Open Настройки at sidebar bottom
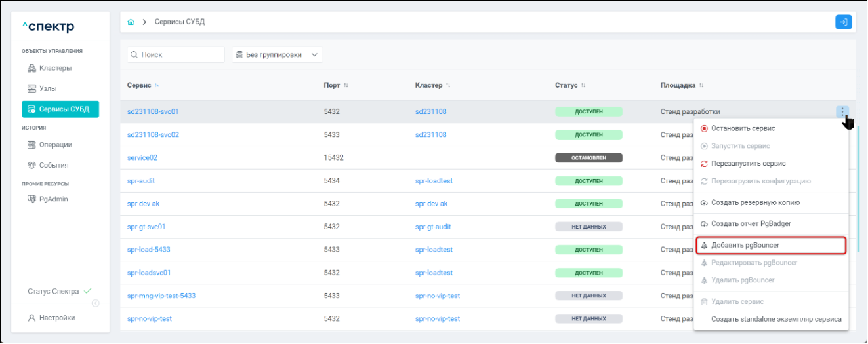 [x=57, y=318]
